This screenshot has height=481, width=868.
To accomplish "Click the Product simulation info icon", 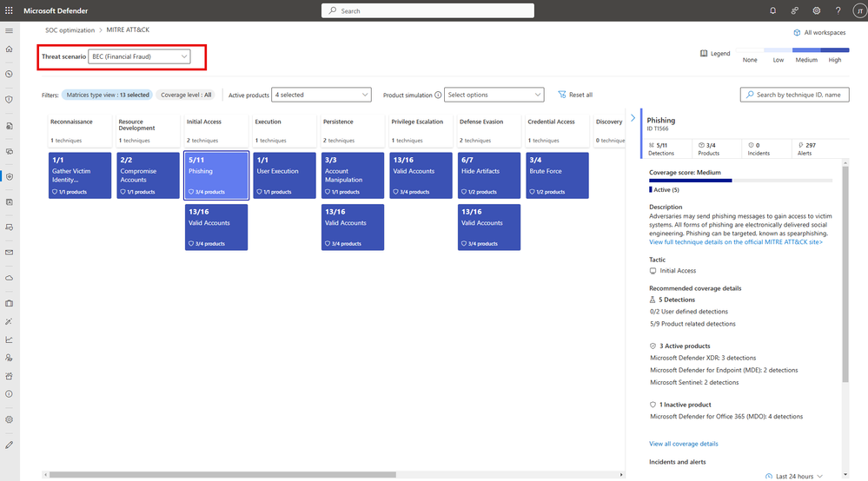I will 438,96.
